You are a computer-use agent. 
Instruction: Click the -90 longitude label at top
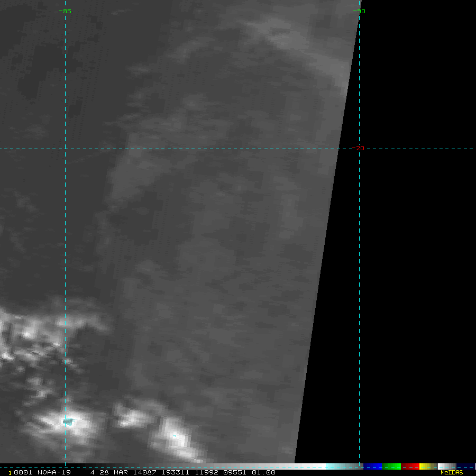click(x=359, y=11)
